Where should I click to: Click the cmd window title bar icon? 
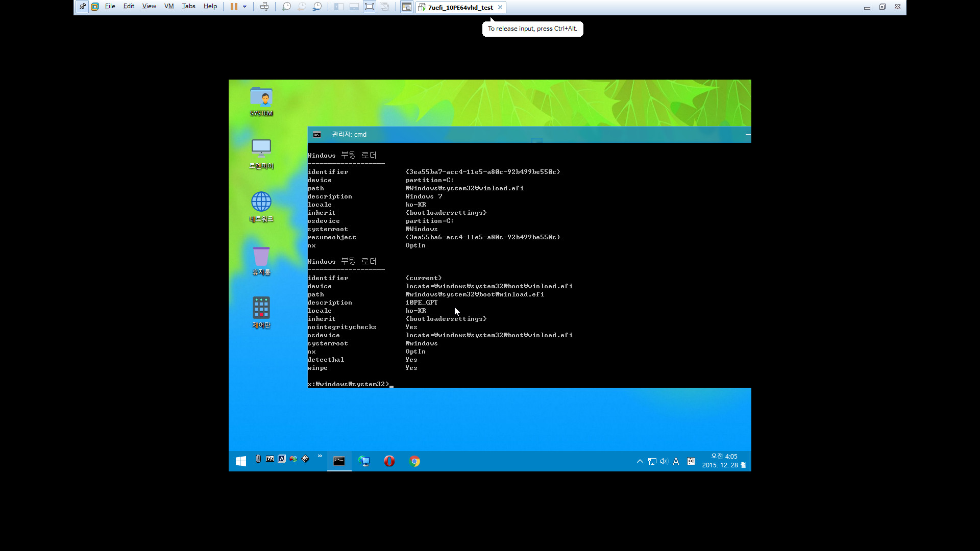coord(317,135)
